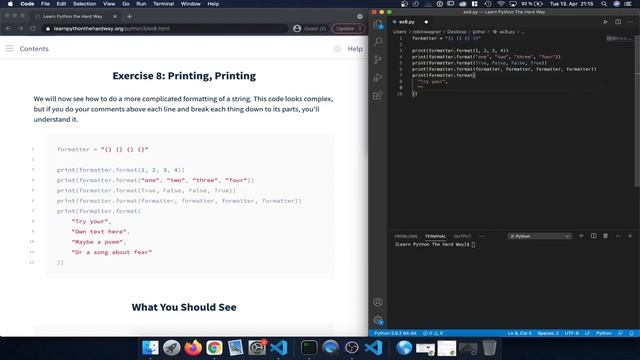Change language mode Python in status bar
Viewport: 640px width, 360px height.
pos(604,333)
